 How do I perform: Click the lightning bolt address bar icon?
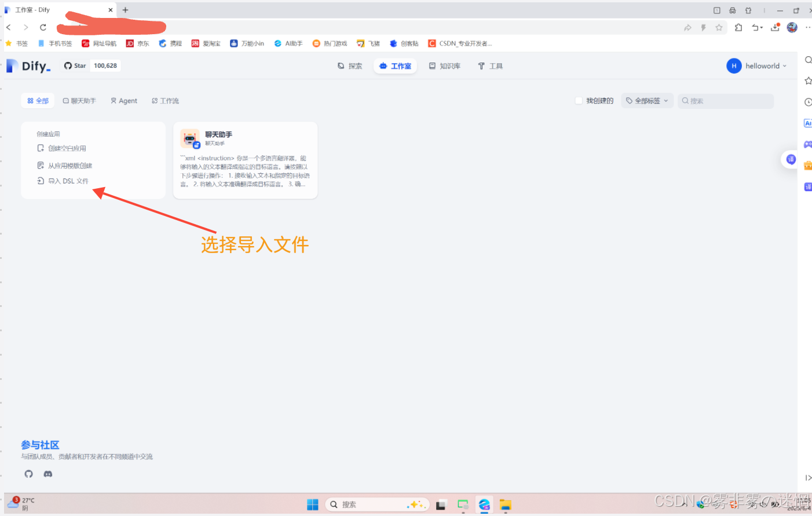click(x=703, y=27)
